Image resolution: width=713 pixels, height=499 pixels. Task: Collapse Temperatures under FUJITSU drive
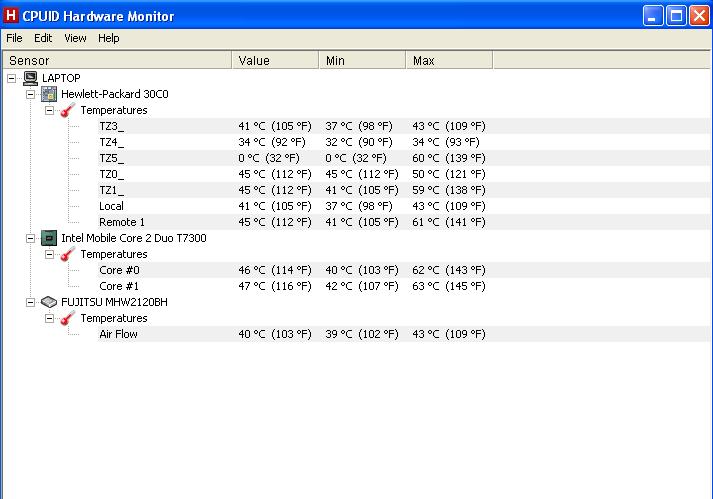click(50, 318)
